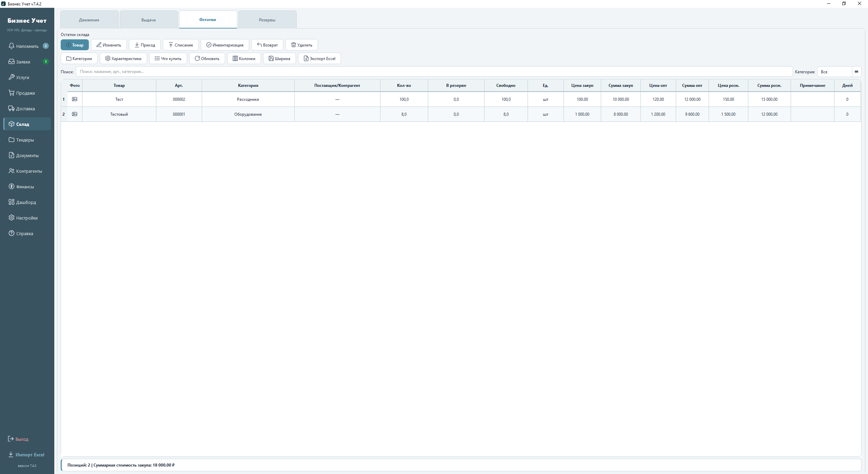Switch to the Резервы tab
The height and width of the screenshot is (474, 868).
tap(267, 20)
